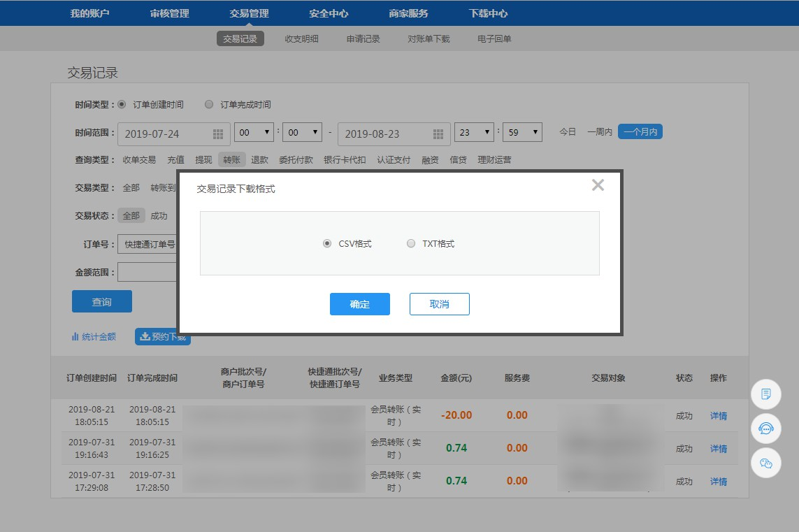Open customer service chat floating icon

(x=765, y=429)
